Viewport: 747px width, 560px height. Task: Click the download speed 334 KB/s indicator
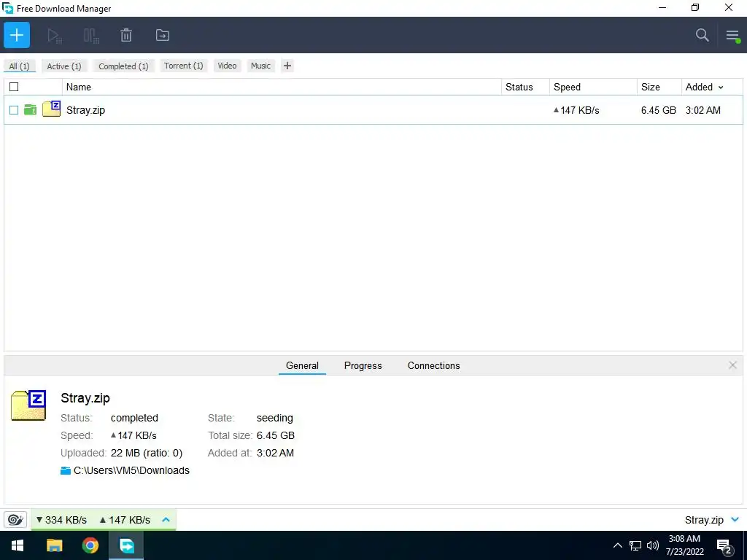coord(61,519)
